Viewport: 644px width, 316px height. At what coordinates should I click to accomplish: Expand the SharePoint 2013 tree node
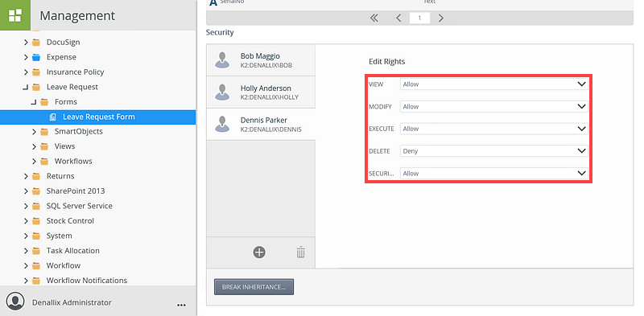point(26,191)
